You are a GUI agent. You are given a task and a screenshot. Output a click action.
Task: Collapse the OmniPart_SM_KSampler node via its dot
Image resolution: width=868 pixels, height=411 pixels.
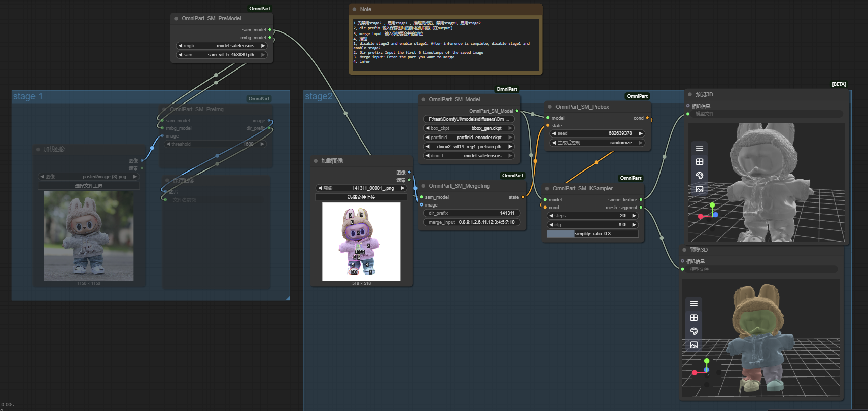coord(547,188)
